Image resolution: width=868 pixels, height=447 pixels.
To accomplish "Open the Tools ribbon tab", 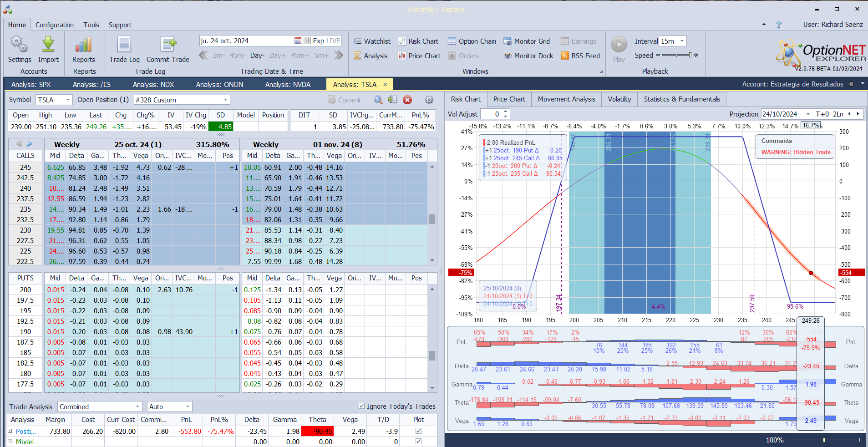I will point(91,25).
